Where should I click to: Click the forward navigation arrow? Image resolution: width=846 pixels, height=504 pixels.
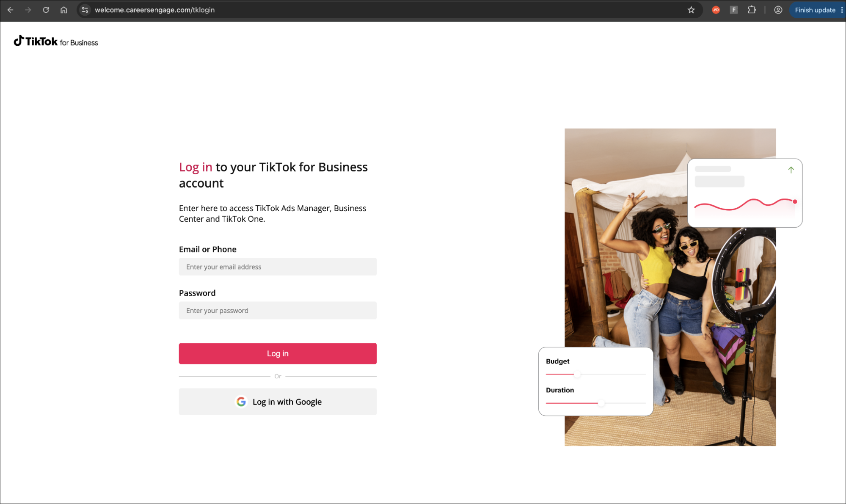point(28,10)
